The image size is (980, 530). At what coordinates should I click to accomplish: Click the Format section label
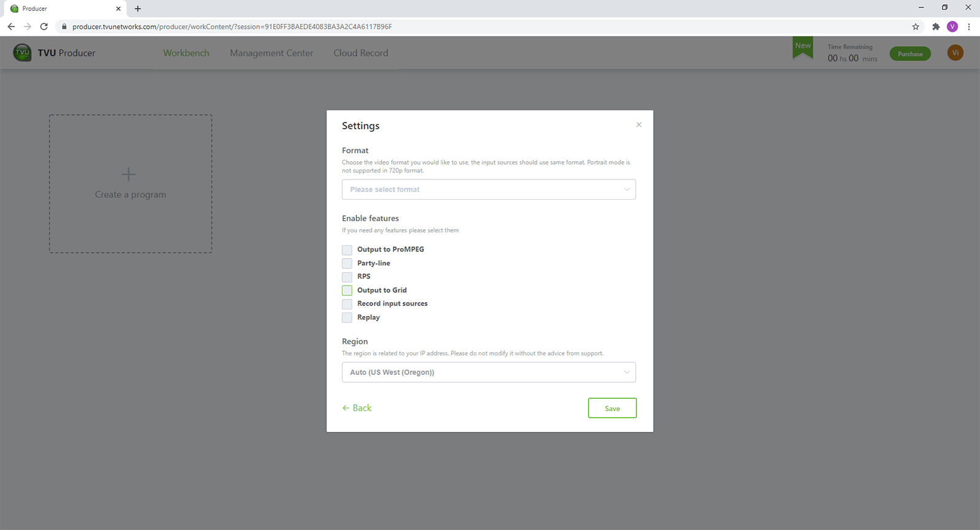tap(355, 150)
